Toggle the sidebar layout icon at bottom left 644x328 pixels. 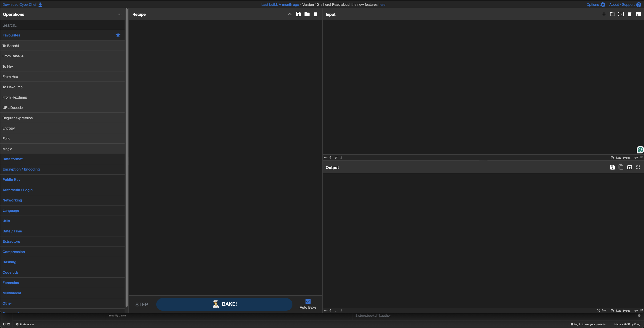coord(4,324)
